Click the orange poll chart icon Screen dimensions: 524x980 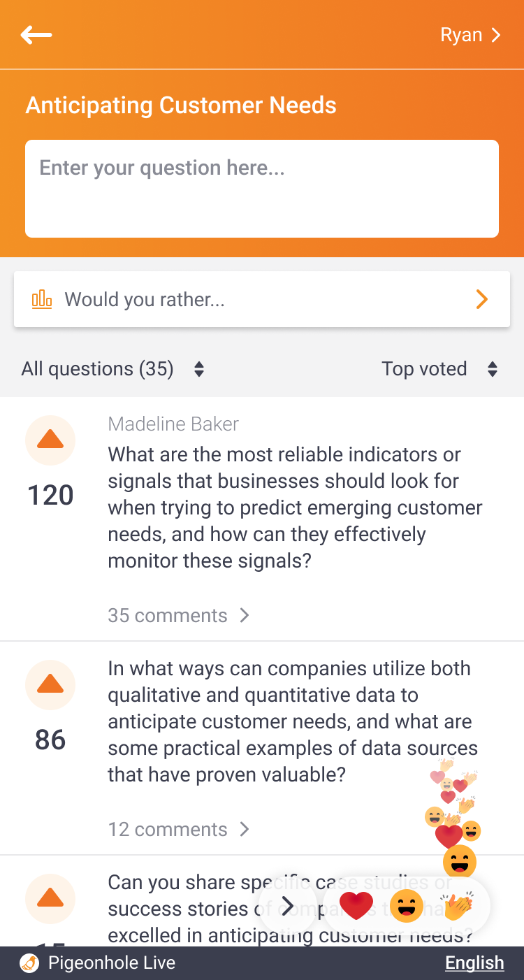pos(42,300)
